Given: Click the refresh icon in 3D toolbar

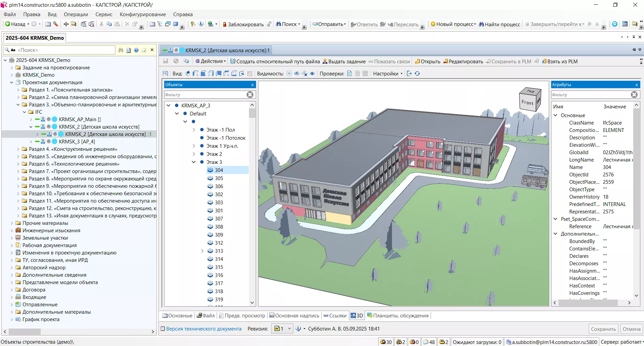Looking at the screenshot, I should 417,74.
